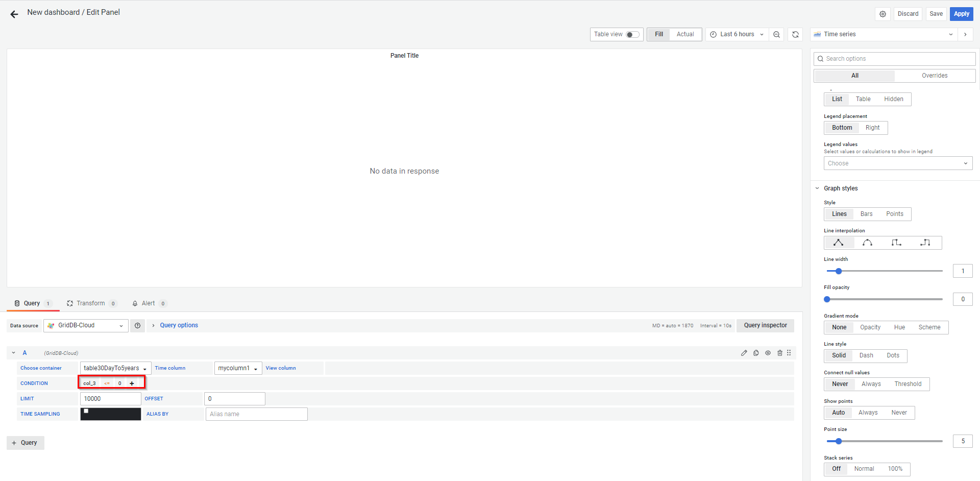
Task: Open the Query inspector
Action: [765, 326]
